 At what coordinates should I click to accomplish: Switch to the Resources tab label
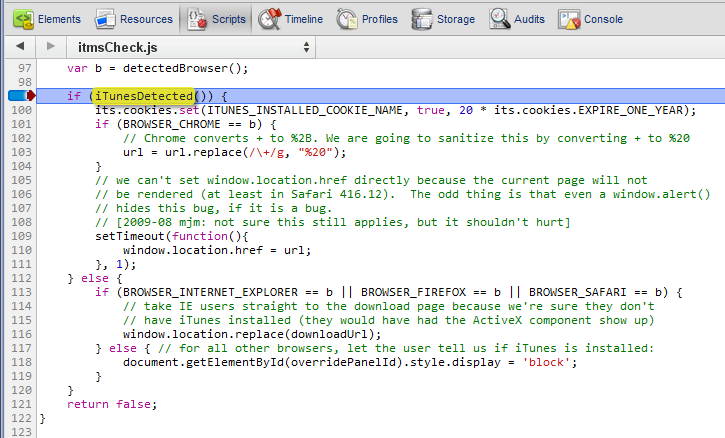(146, 19)
